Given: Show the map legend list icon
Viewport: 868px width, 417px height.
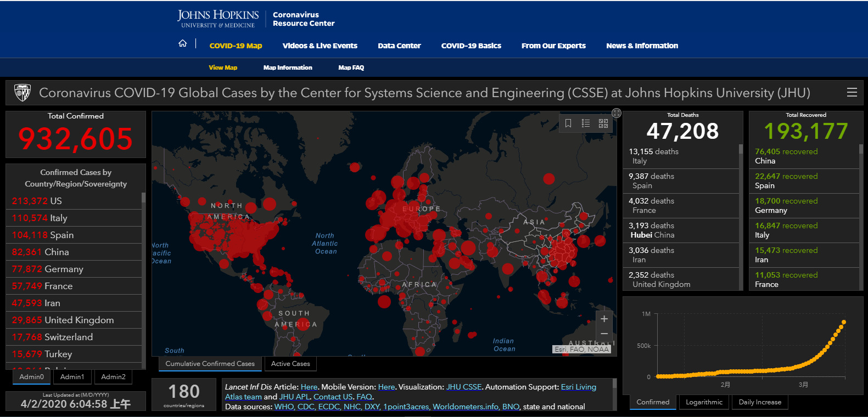Looking at the screenshot, I should (586, 123).
